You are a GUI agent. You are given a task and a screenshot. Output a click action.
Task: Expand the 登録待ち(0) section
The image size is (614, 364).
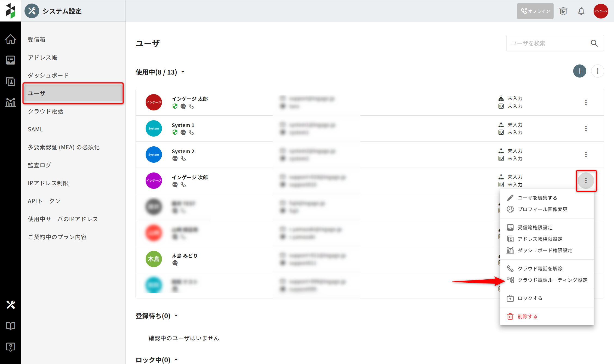pos(176,316)
